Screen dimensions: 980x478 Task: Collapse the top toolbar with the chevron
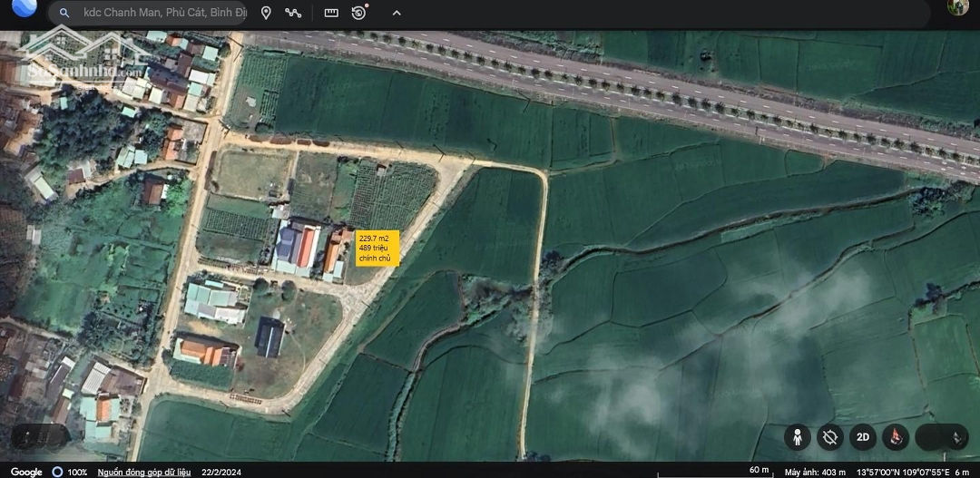pyautogui.click(x=397, y=13)
